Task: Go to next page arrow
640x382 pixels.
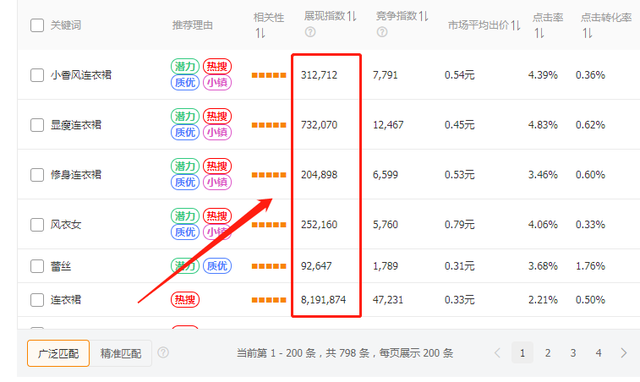Action: (624, 353)
